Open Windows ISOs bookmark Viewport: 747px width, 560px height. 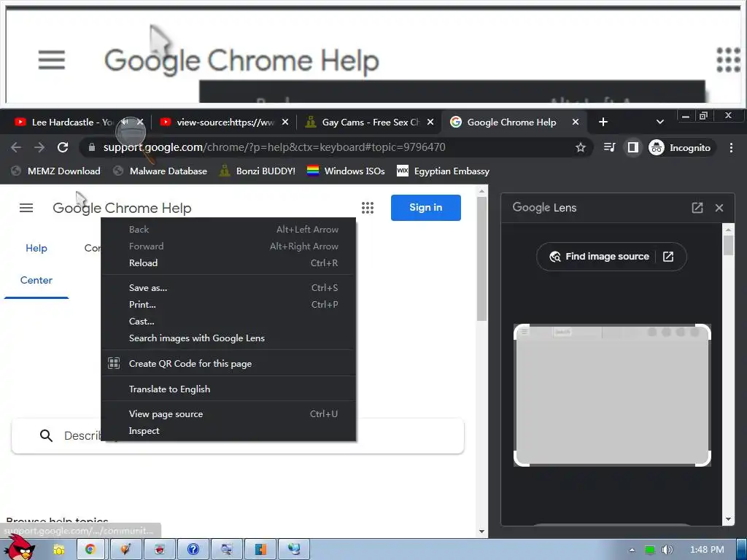(346, 171)
